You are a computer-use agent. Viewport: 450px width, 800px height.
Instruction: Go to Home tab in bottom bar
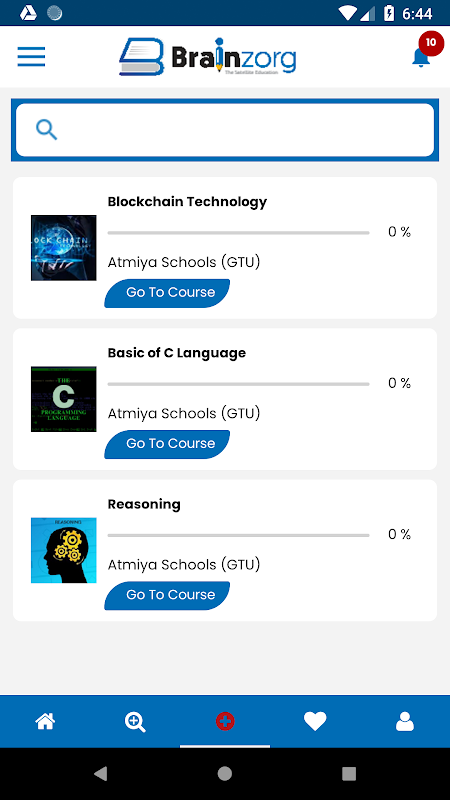point(45,721)
